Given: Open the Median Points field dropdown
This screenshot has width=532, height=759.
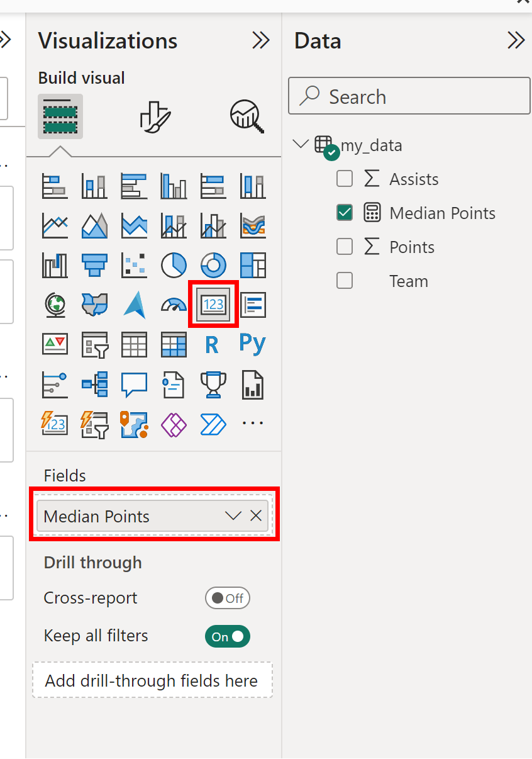Looking at the screenshot, I should (233, 515).
